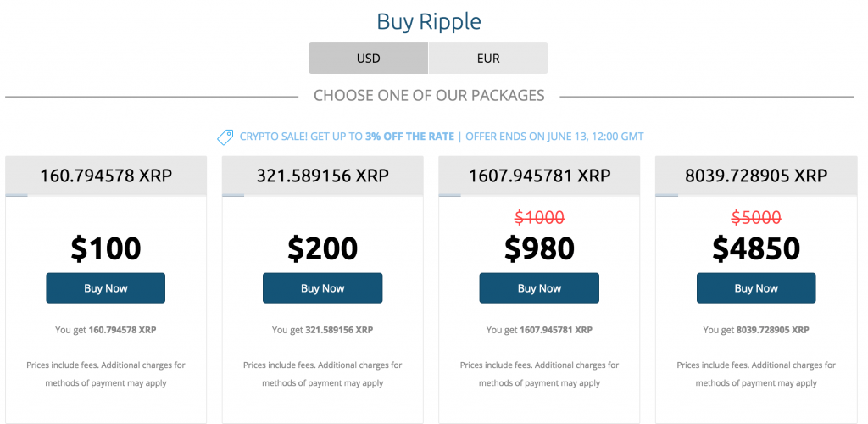Screen dimensions: 868x424
Task: Buy the $200 package now
Action: point(323,287)
